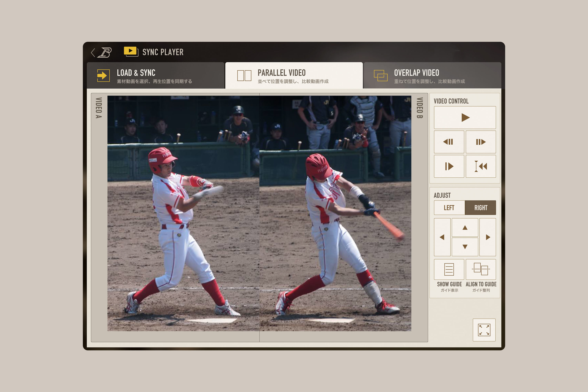This screenshot has height=392, width=588.
Task: Click the slow play icon
Action: [449, 166]
